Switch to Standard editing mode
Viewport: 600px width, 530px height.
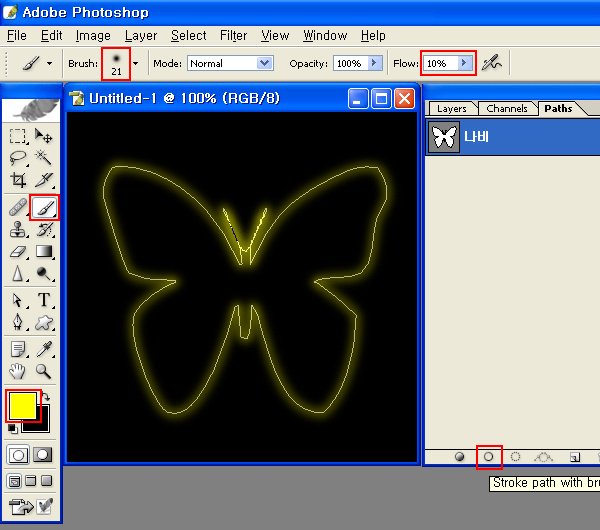(x=18, y=455)
